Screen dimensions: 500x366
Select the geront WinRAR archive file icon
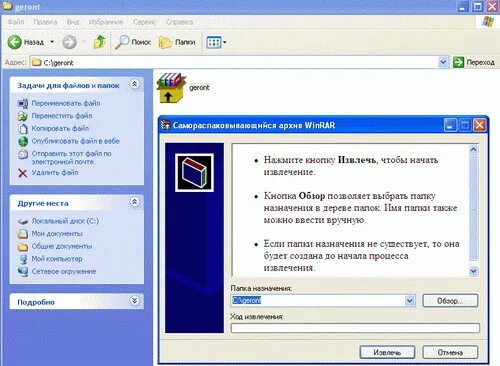tap(171, 88)
